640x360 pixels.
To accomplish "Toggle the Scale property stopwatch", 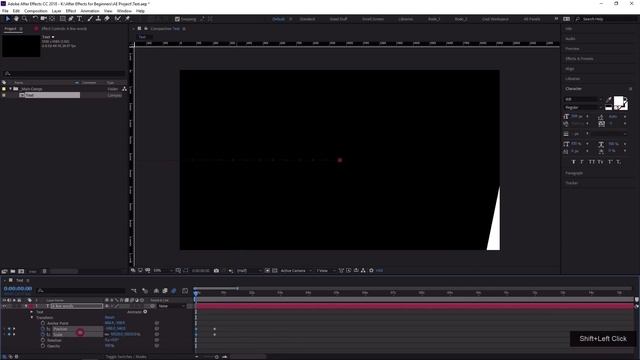I will click(x=43, y=335).
